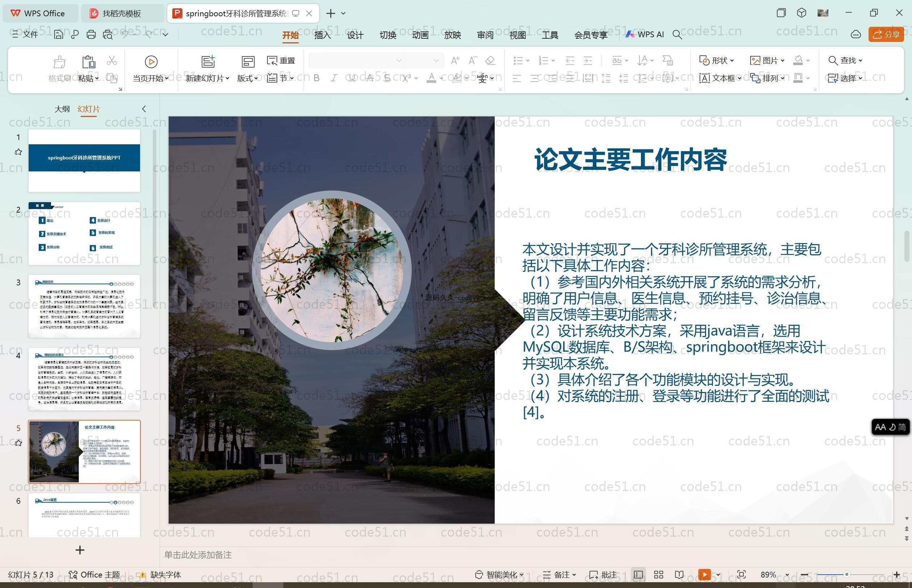Toggle Underline formatting
Screen dimensions: 912x588
[352, 78]
